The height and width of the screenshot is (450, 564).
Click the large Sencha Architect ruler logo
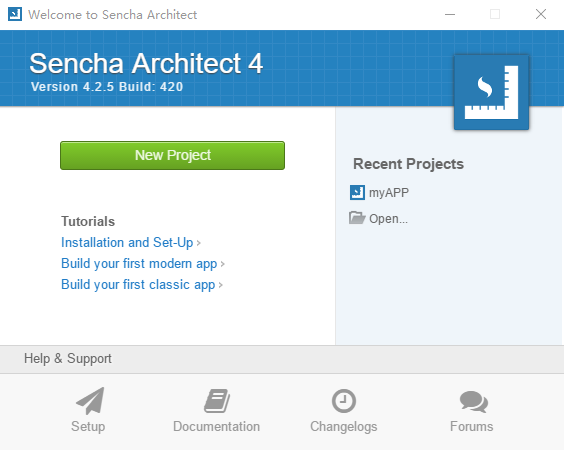click(491, 92)
